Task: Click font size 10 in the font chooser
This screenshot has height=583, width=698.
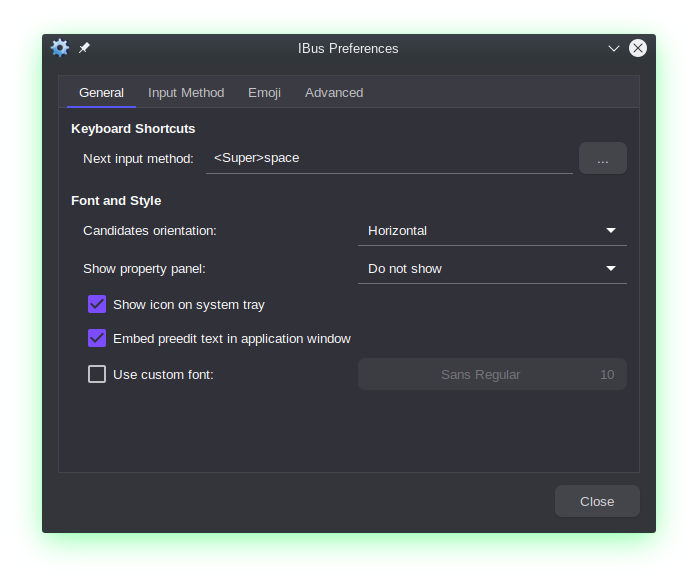Action: click(607, 375)
